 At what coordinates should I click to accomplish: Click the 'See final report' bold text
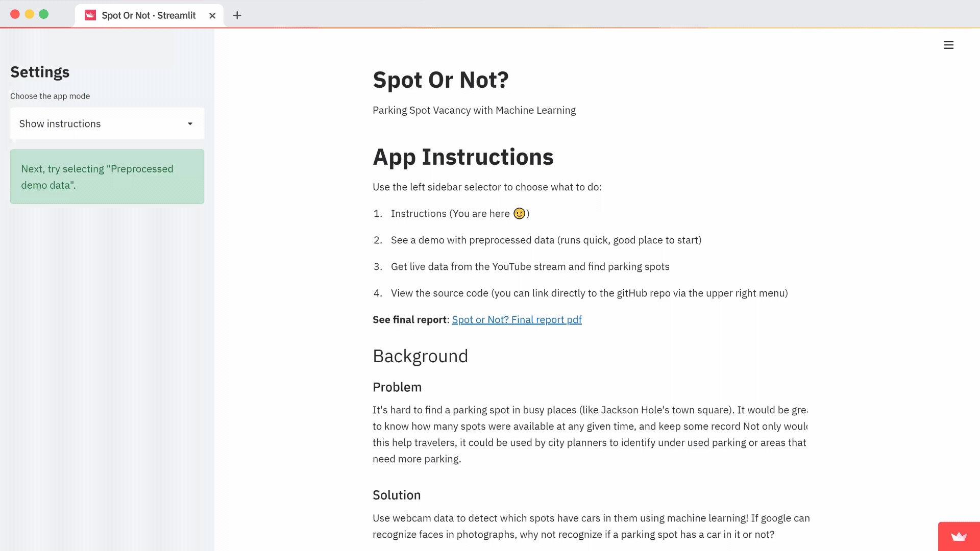tap(408, 319)
